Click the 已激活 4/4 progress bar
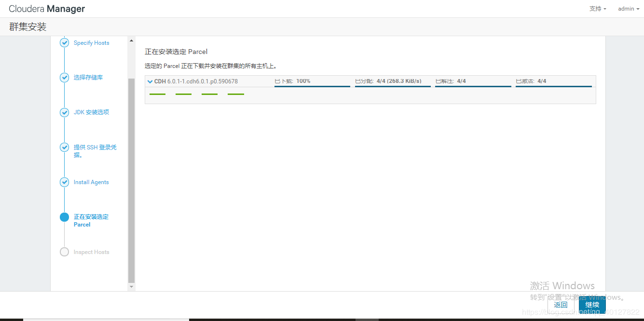The width and height of the screenshot is (644, 321). [554, 86]
